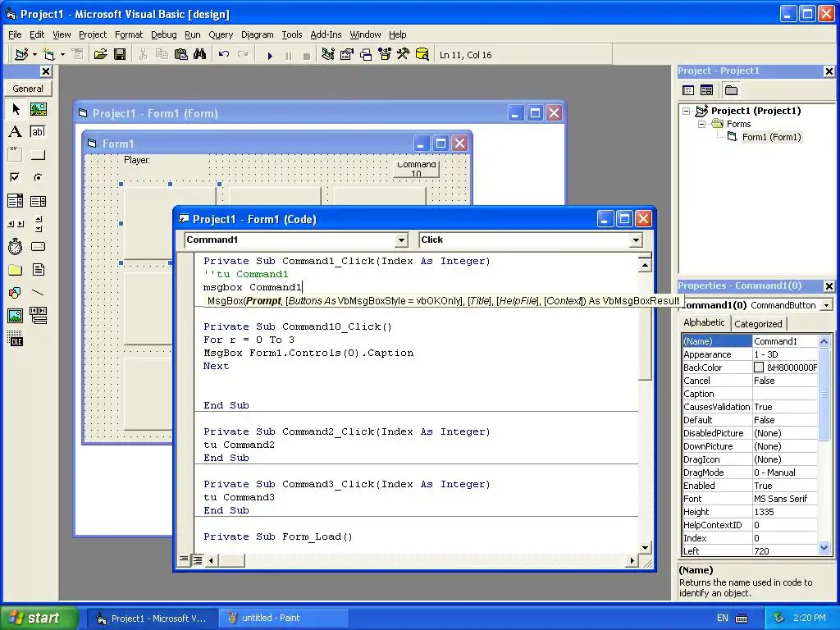The image size is (840, 630).
Task: Select the FileListBox control tool
Action: click(x=38, y=269)
